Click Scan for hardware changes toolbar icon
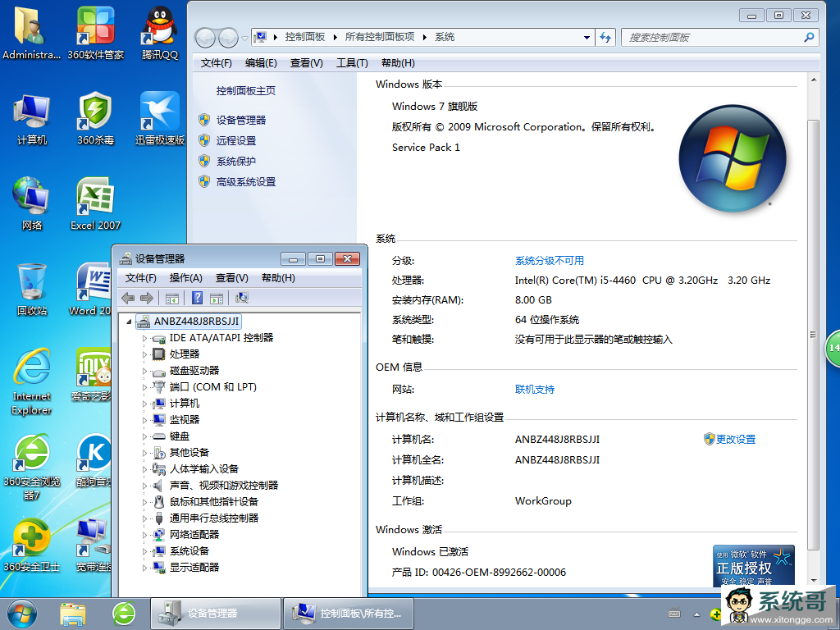Viewport: 840px width, 630px height. (x=242, y=298)
